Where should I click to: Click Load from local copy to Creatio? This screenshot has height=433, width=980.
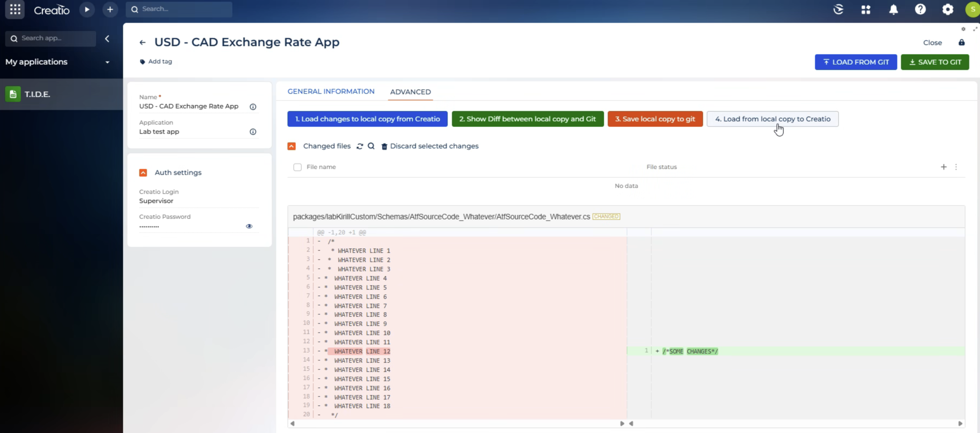[772, 119]
